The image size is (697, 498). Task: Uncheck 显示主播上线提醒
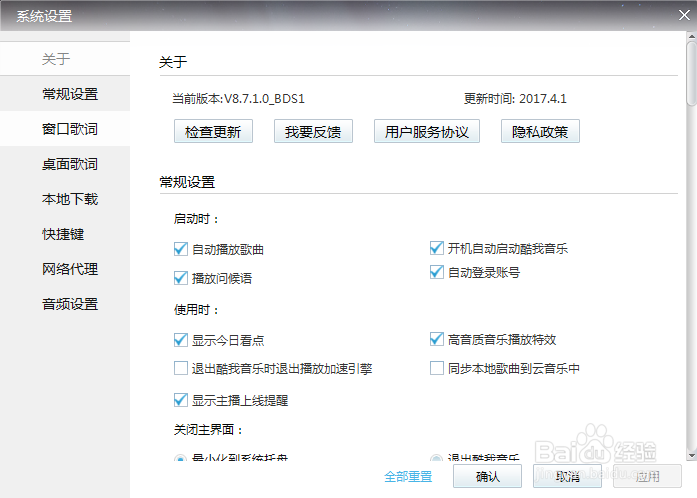click(x=180, y=400)
